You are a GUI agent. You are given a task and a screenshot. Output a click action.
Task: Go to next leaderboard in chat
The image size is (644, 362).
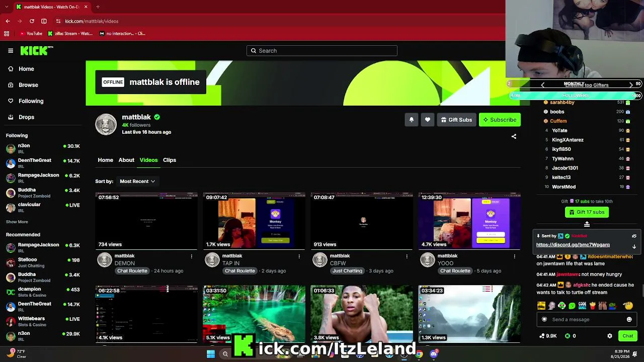(631, 85)
